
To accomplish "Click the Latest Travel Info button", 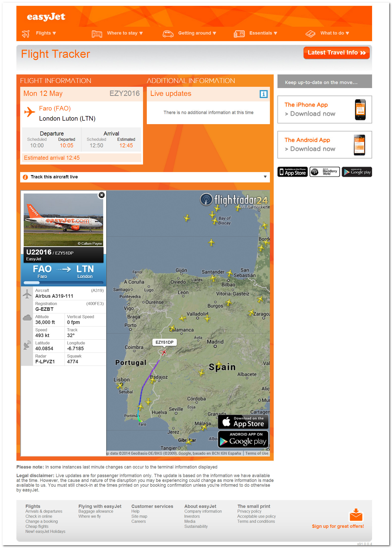I will tap(337, 53).
